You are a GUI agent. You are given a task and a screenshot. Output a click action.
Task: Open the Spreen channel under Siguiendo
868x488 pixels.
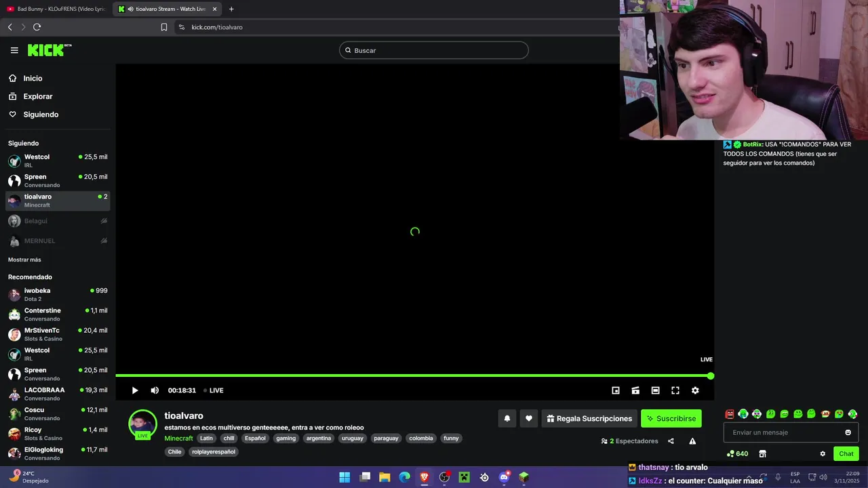point(58,180)
